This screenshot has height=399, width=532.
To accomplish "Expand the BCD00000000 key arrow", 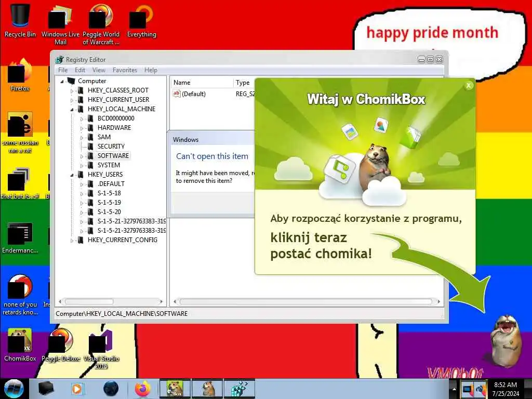I will pyautogui.click(x=82, y=119).
